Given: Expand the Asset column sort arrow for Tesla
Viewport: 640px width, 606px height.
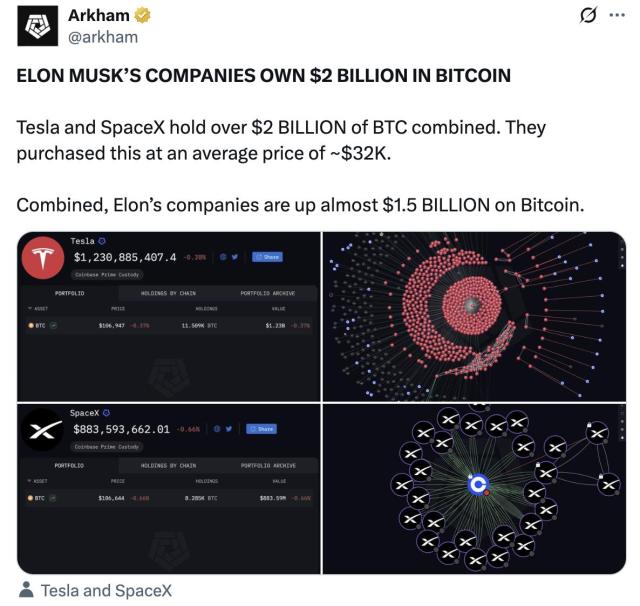Looking at the screenshot, I should (x=30, y=309).
